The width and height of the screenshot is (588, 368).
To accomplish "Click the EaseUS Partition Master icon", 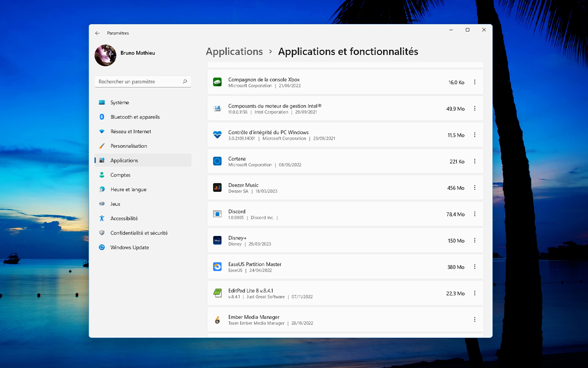I will 217,266.
